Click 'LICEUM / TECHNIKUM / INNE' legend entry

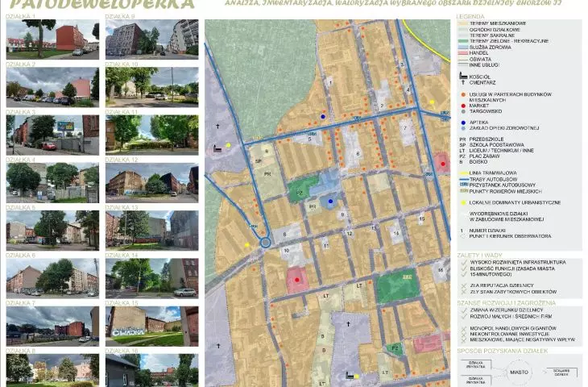[x=501, y=151]
